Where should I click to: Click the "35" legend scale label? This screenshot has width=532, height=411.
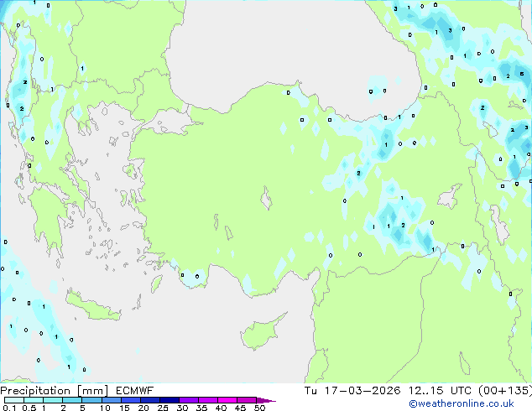coord(201,408)
